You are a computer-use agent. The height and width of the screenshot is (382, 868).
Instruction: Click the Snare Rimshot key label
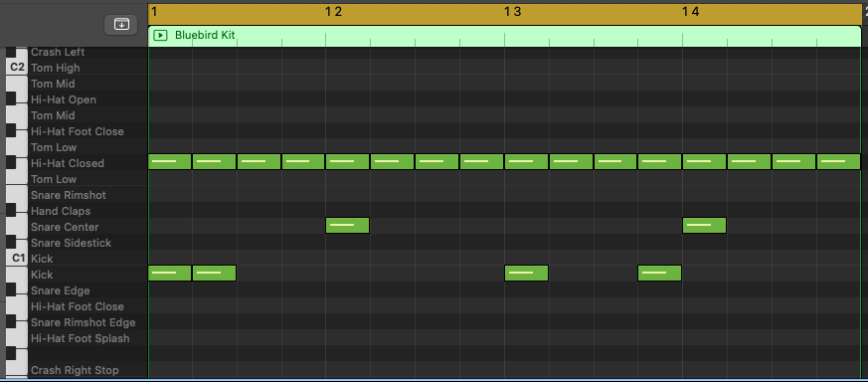point(68,195)
